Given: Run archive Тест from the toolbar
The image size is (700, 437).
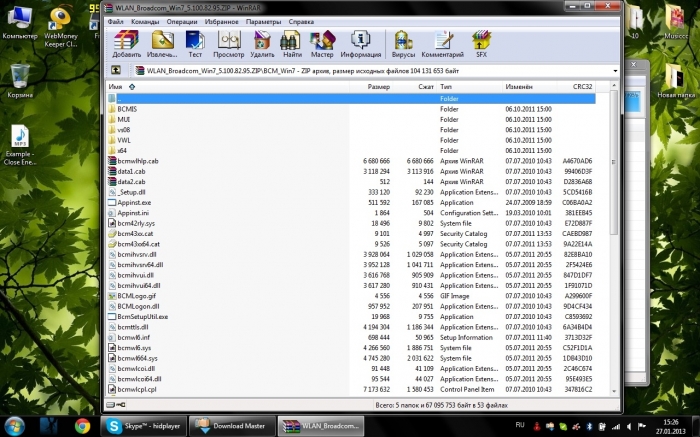Looking at the screenshot, I should [x=195, y=42].
